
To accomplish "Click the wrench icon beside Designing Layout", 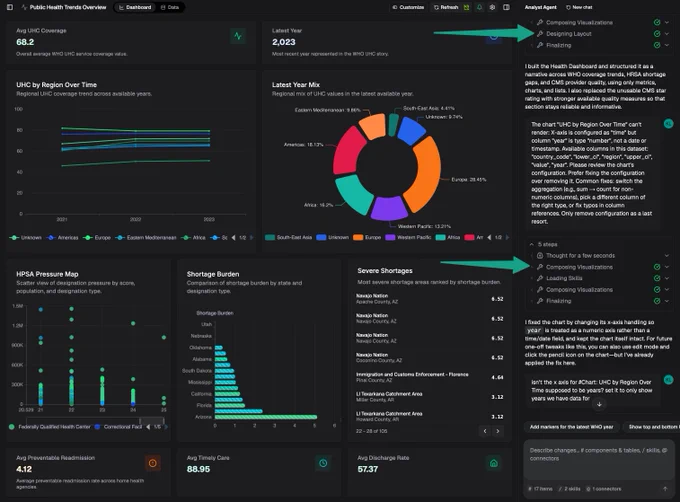I will point(540,34).
